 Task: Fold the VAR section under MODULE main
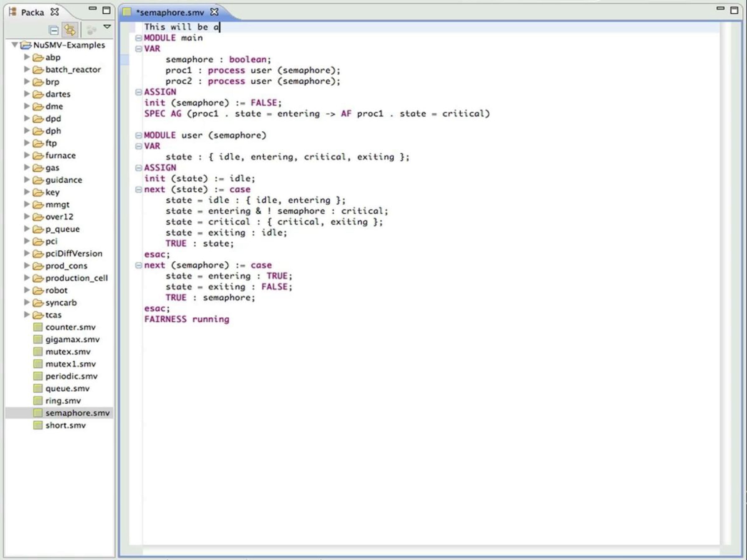point(139,49)
